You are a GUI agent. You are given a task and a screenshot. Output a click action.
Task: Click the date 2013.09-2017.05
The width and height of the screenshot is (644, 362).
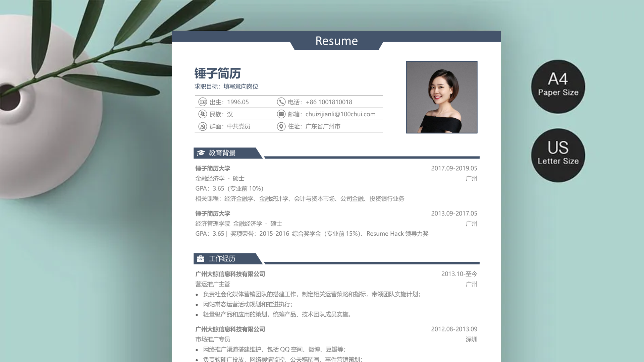[x=454, y=214]
